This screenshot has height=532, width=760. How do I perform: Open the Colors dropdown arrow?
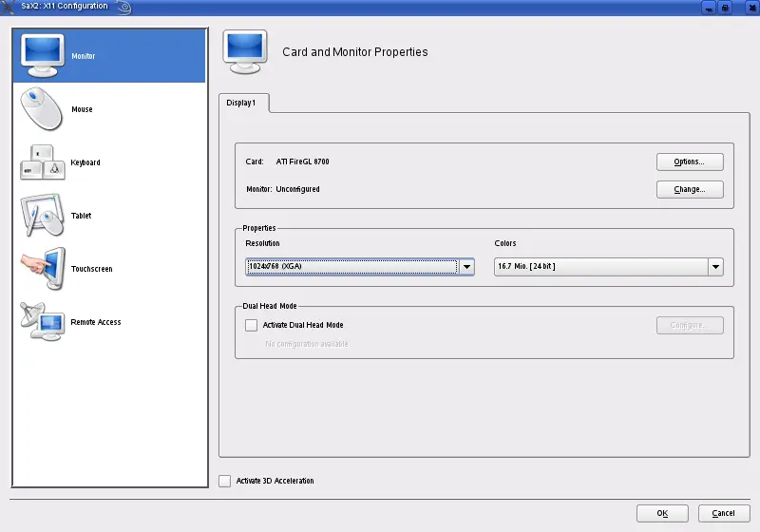[716, 267]
